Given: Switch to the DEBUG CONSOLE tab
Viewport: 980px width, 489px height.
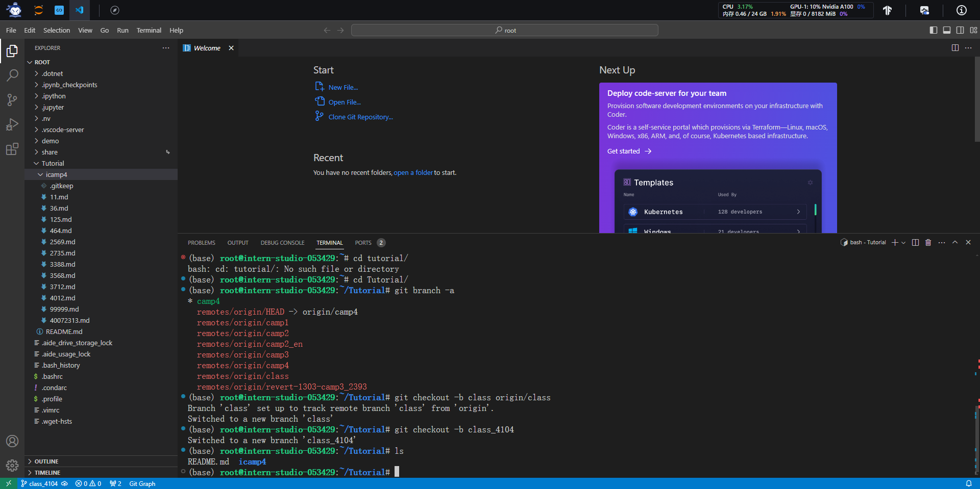Looking at the screenshot, I should click(282, 243).
